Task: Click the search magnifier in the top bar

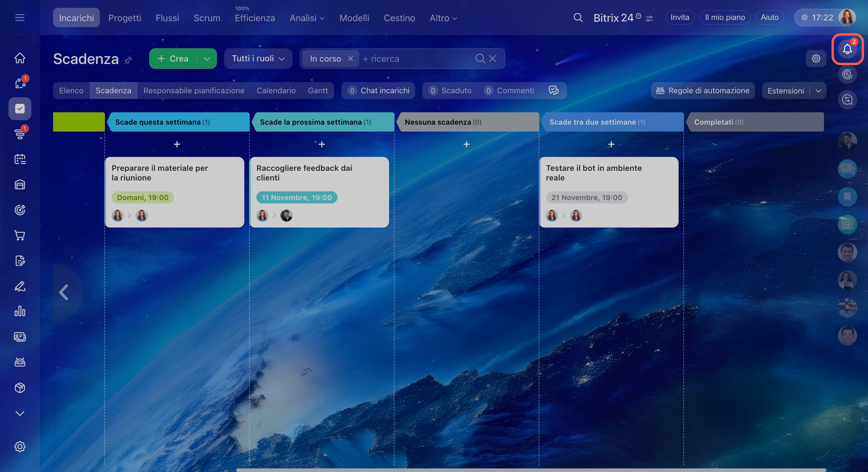Action: pos(578,18)
